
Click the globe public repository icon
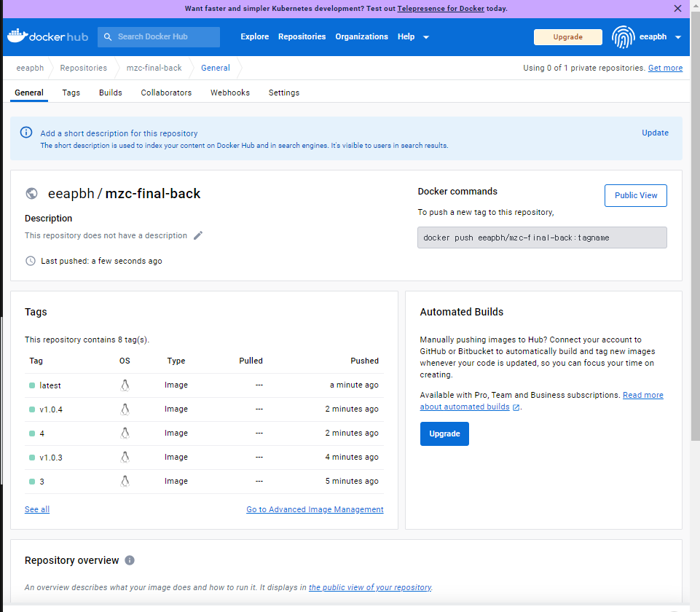pos(32,193)
